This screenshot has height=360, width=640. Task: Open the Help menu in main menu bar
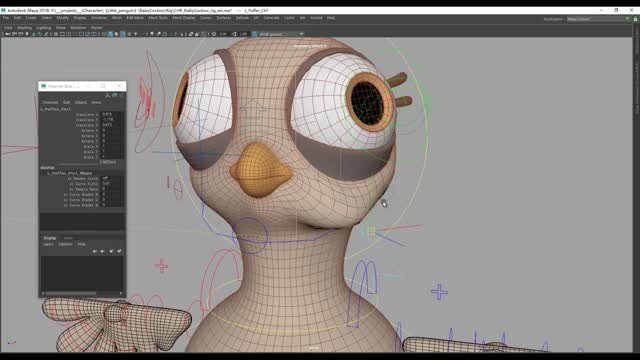coord(331,18)
